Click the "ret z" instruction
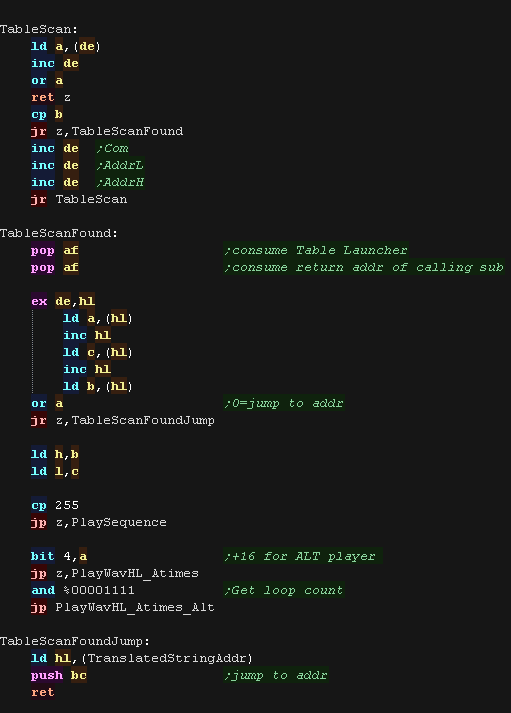The height and width of the screenshot is (713, 511). (51, 97)
